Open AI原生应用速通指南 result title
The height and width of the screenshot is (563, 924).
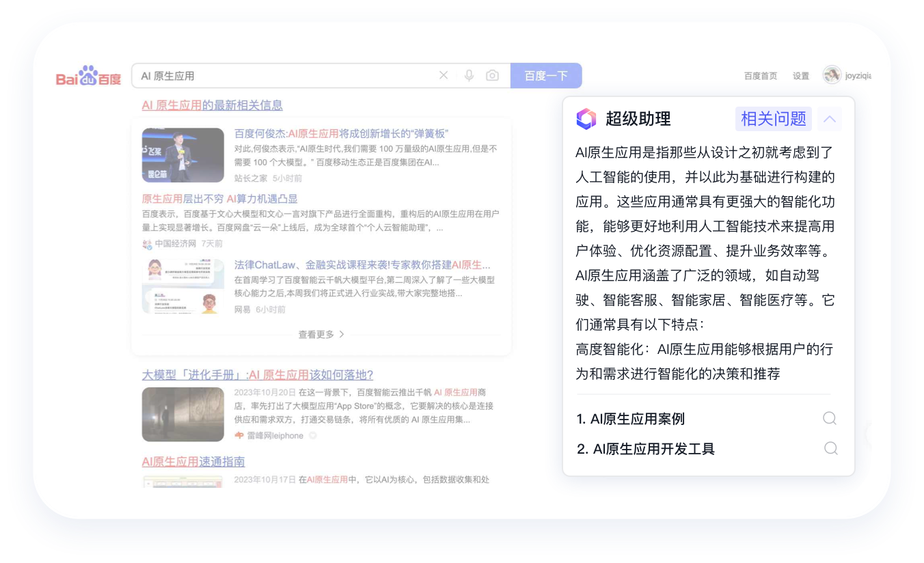click(193, 461)
